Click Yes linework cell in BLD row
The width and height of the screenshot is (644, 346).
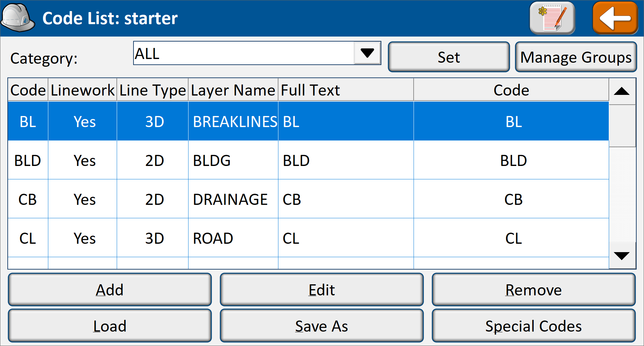[83, 160]
